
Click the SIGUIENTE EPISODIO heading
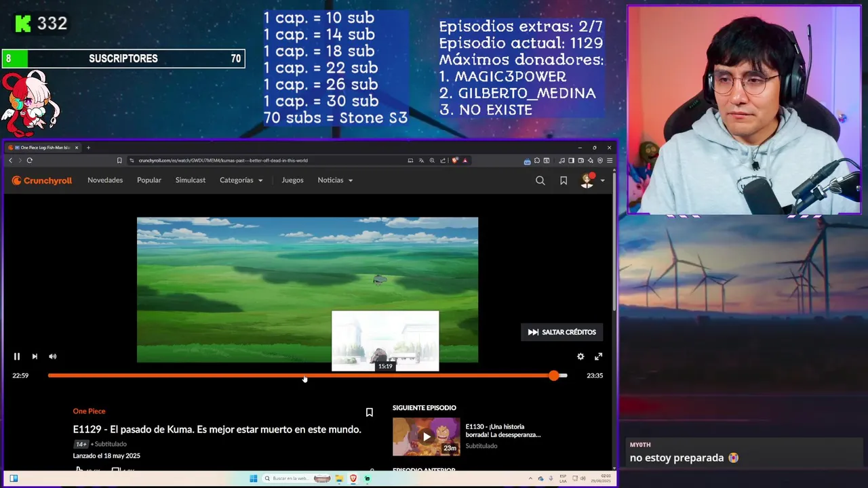(425, 408)
